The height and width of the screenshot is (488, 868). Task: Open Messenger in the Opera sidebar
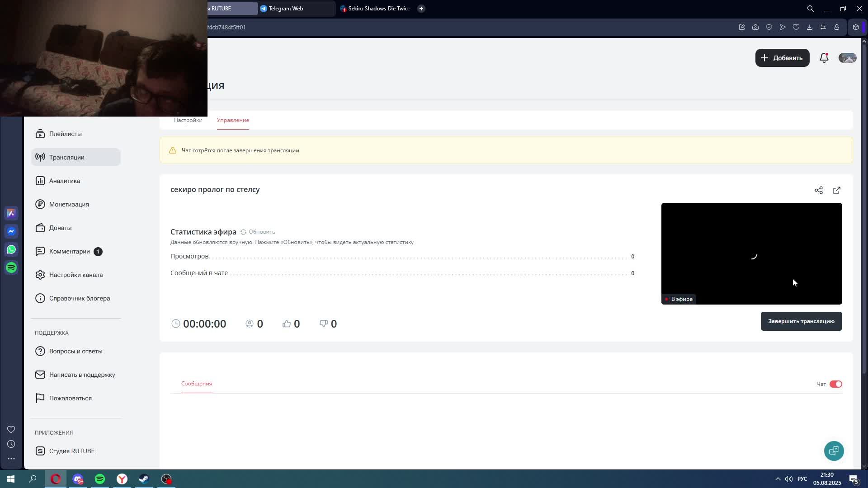(x=11, y=231)
